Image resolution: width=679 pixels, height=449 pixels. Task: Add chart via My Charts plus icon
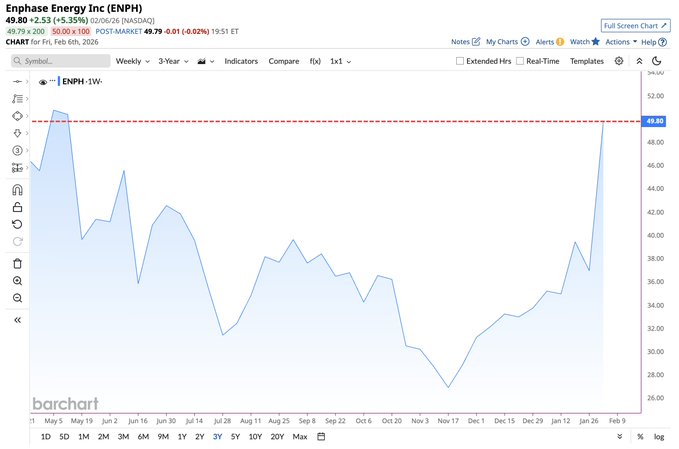pos(525,42)
